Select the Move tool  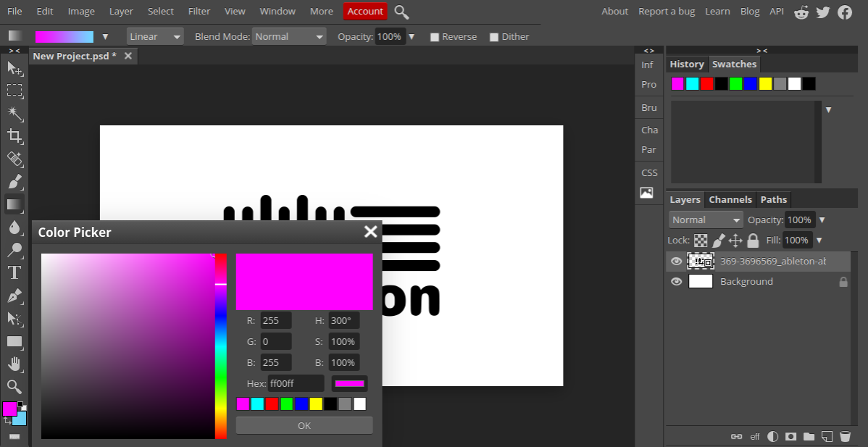pos(14,69)
